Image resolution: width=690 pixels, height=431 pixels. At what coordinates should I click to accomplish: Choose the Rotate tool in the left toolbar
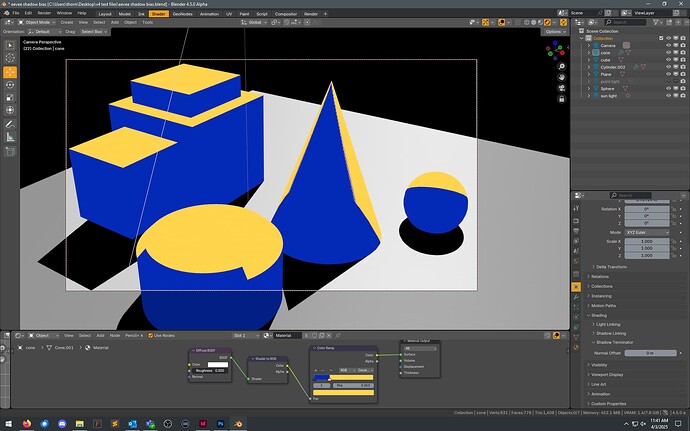(x=10, y=85)
